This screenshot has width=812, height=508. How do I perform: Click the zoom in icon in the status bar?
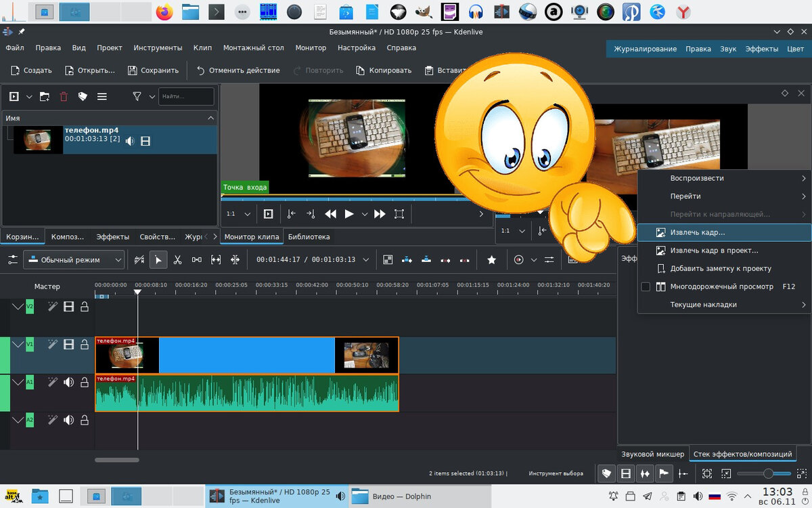pyautogui.click(x=803, y=473)
